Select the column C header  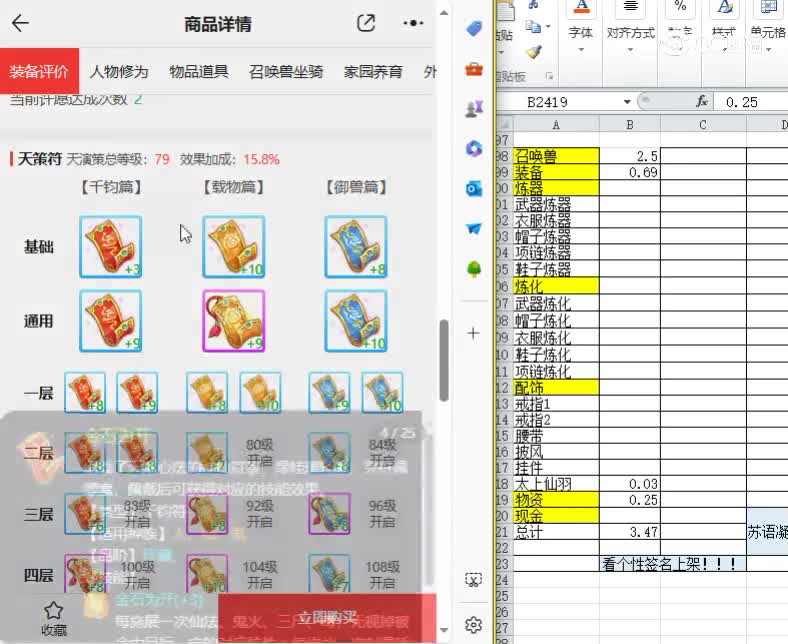tap(703, 125)
